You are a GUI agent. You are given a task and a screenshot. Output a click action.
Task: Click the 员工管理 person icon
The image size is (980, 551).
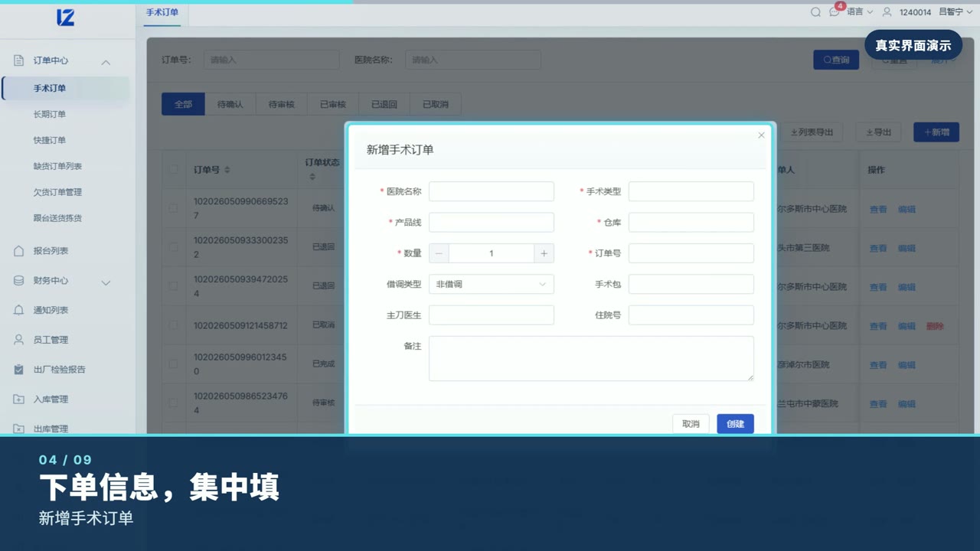(x=19, y=340)
